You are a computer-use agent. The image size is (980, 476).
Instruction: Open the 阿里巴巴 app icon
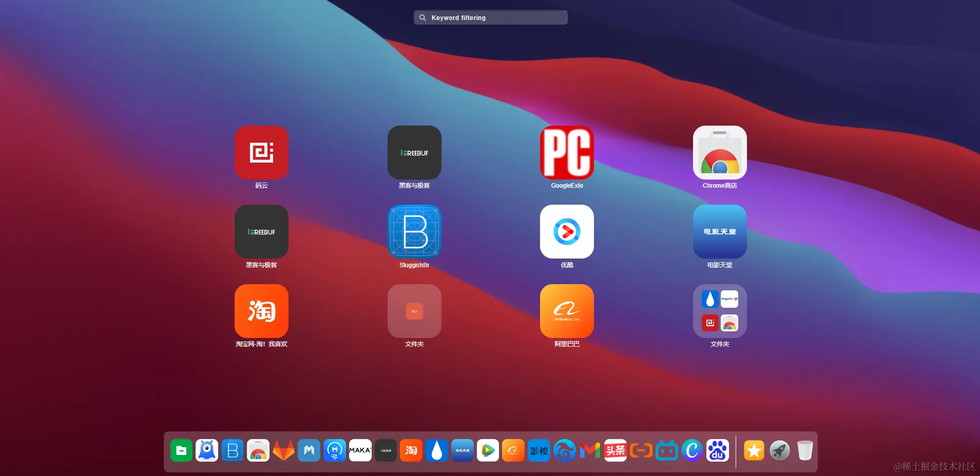[567, 311]
